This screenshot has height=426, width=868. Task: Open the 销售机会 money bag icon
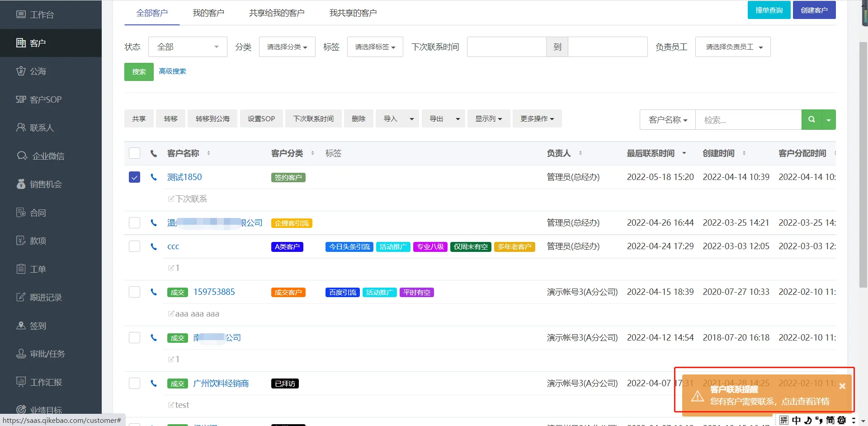(x=21, y=184)
